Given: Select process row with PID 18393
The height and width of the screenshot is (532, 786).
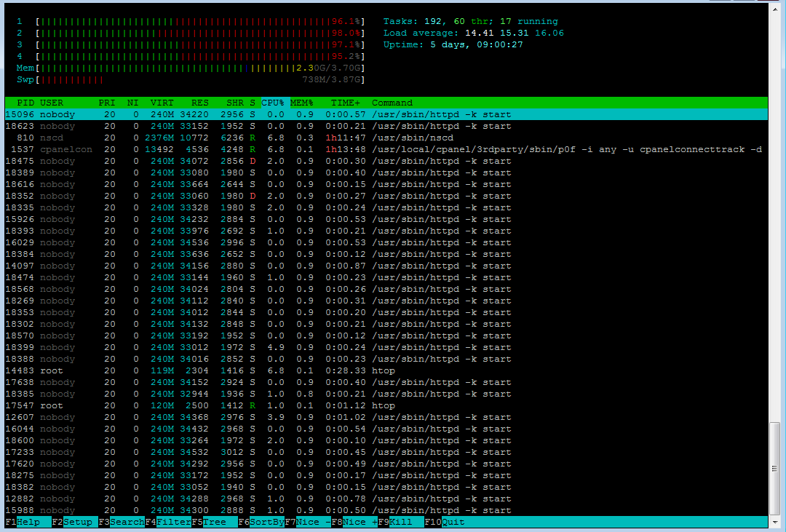Looking at the screenshot, I should click(x=386, y=231).
